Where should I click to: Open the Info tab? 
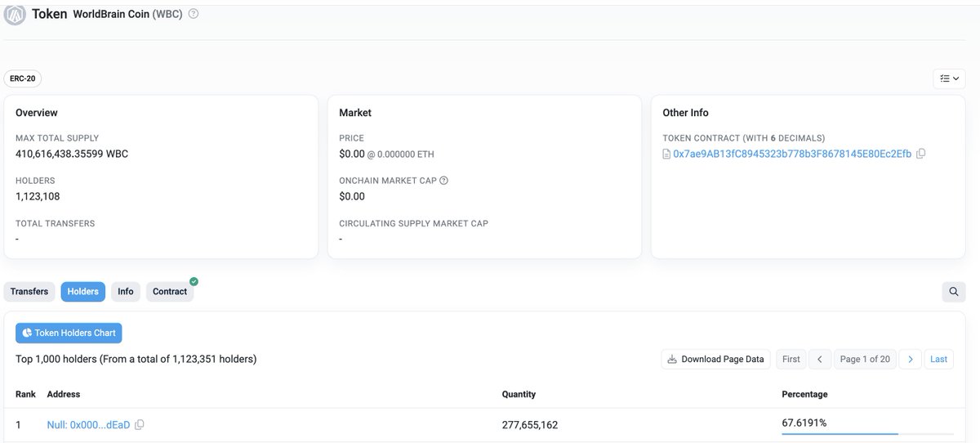click(126, 292)
